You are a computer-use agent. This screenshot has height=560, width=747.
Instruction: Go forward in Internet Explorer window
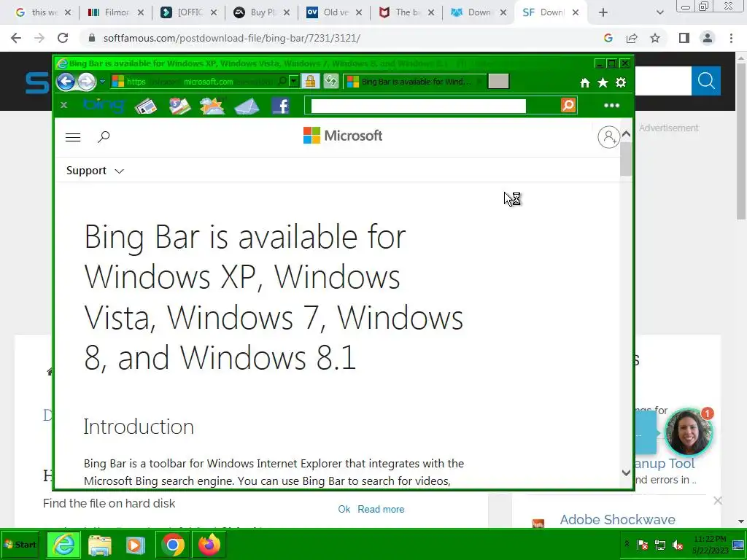(x=86, y=82)
